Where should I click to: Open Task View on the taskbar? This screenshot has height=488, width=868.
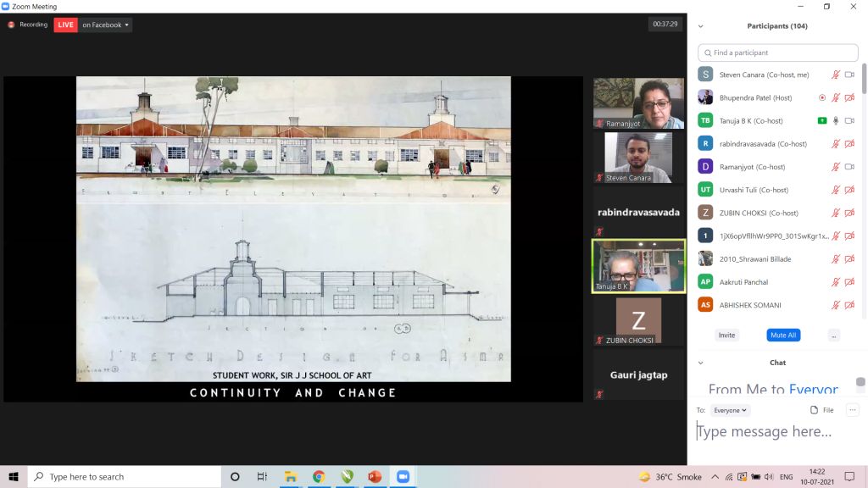[263, 476]
